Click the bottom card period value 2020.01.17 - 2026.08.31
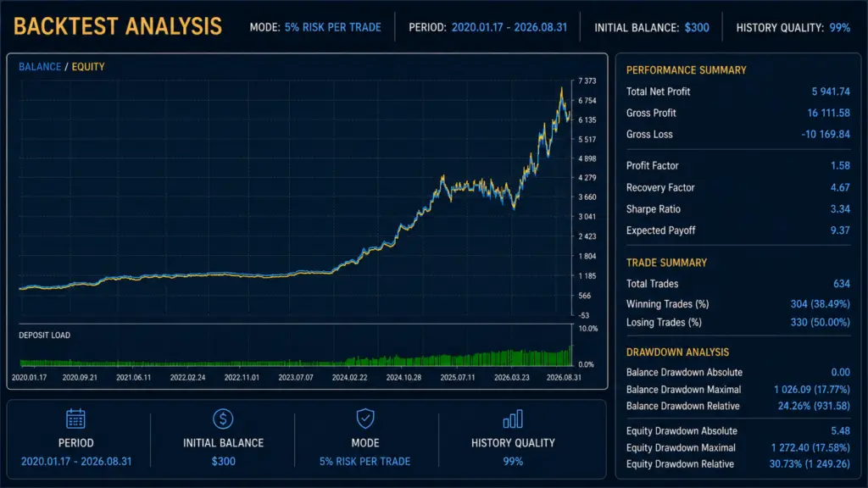The height and width of the screenshot is (488, 868). (x=76, y=462)
